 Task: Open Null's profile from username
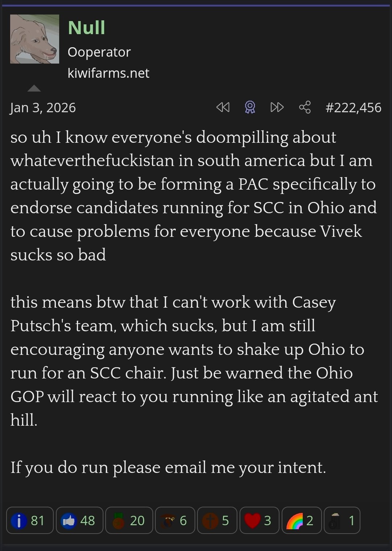(x=86, y=28)
